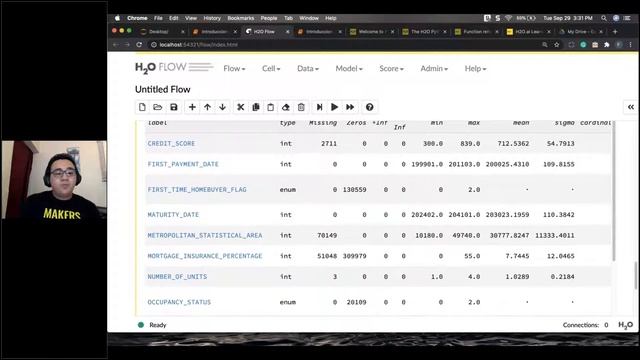
Task: Open the Bookmarks menu in menu bar
Action: point(241,18)
